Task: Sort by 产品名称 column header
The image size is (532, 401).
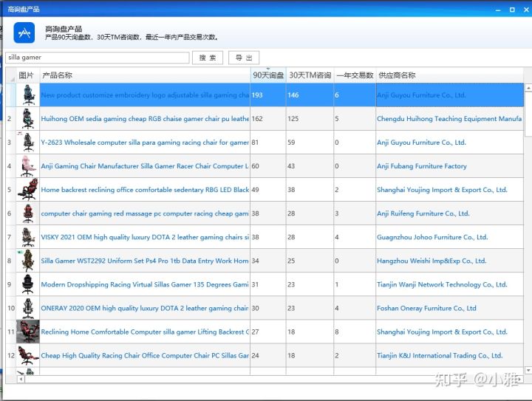Action: pyautogui.click(x=145, y=75)
